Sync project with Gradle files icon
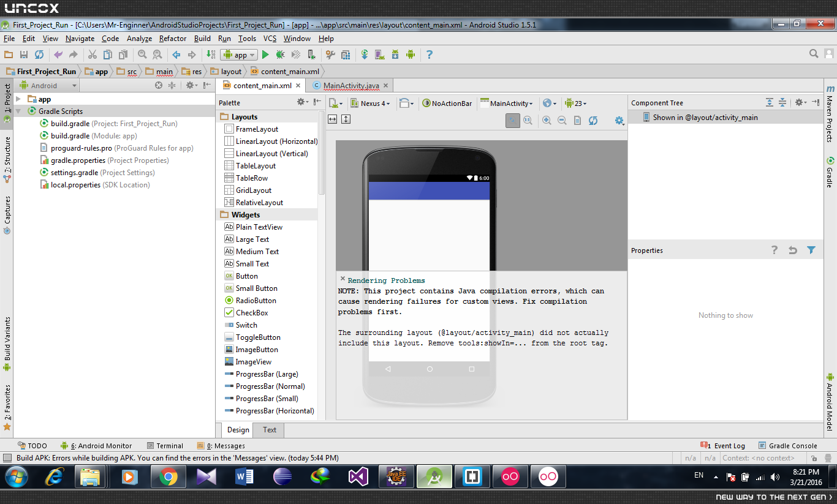This screenshot has height=504, width=837. pyautogui.click(x=365, y=55)
